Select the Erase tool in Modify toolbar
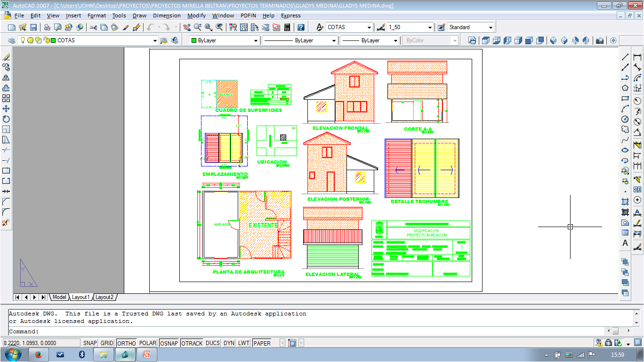 tap(6, 57)
